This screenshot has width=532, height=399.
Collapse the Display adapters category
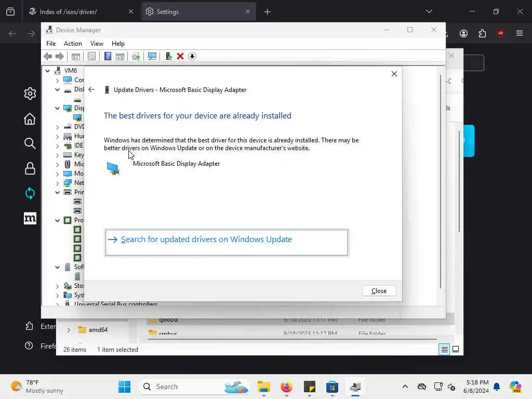click(x=57, y=108)
